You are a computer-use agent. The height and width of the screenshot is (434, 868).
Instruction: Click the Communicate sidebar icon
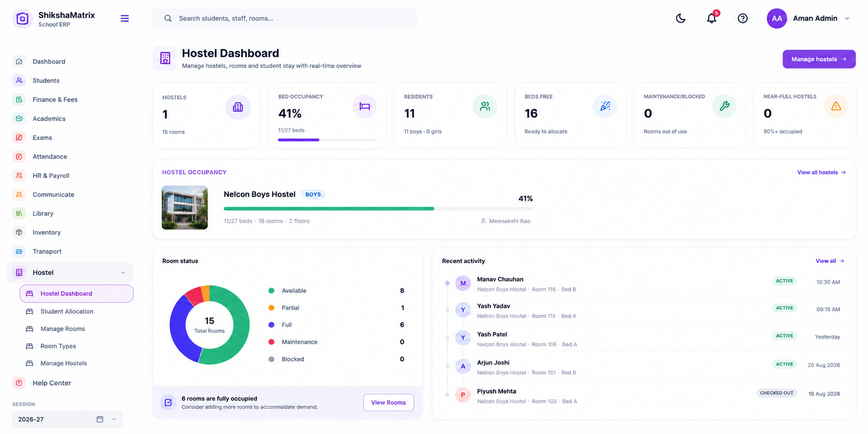tap(19, 195)
